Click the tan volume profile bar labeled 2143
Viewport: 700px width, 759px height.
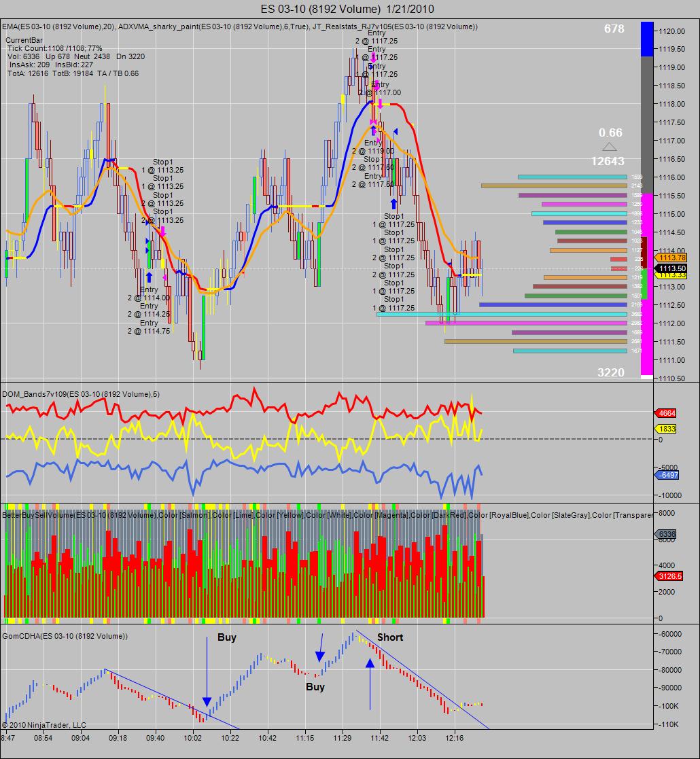(554, 186)
